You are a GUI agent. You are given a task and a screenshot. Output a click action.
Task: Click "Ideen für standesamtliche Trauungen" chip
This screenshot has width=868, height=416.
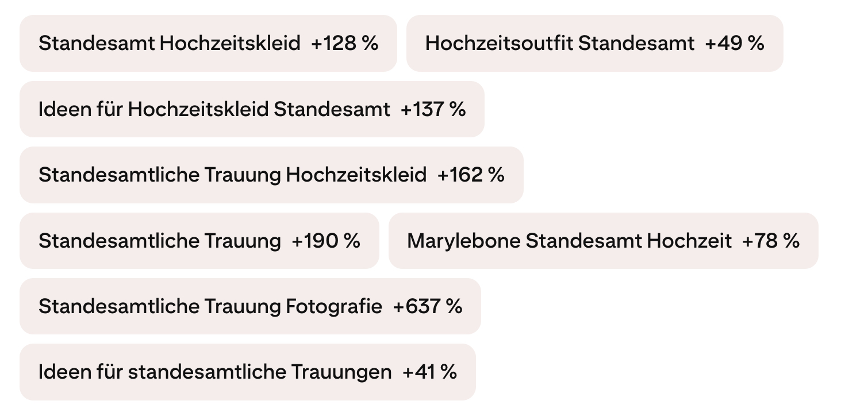tap(248, 372)
